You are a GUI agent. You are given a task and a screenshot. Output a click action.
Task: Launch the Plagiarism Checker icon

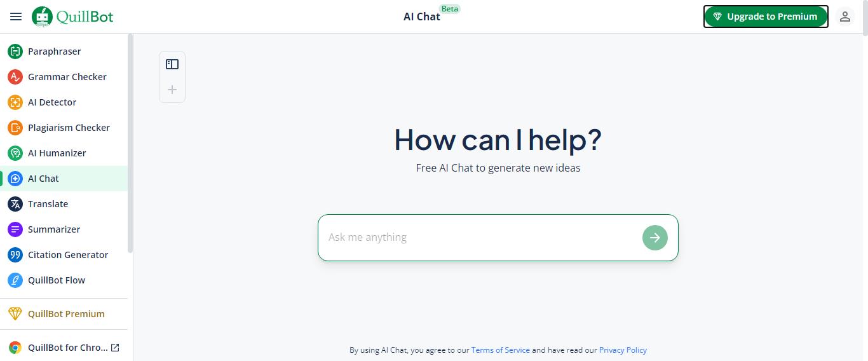click(15, 128)
